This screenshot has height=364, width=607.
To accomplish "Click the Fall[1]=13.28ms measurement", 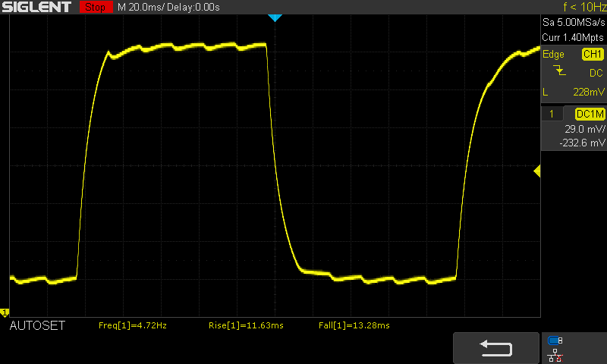I will [354, 326].
